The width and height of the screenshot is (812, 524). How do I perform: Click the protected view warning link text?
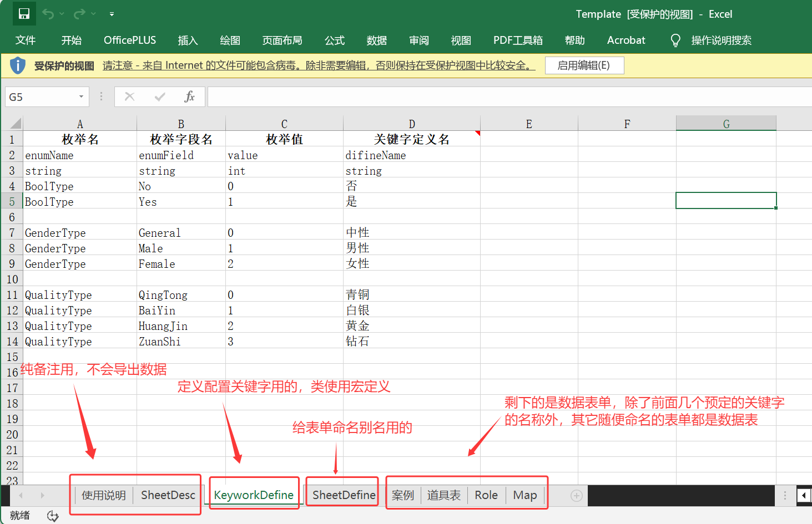(319, 65)
